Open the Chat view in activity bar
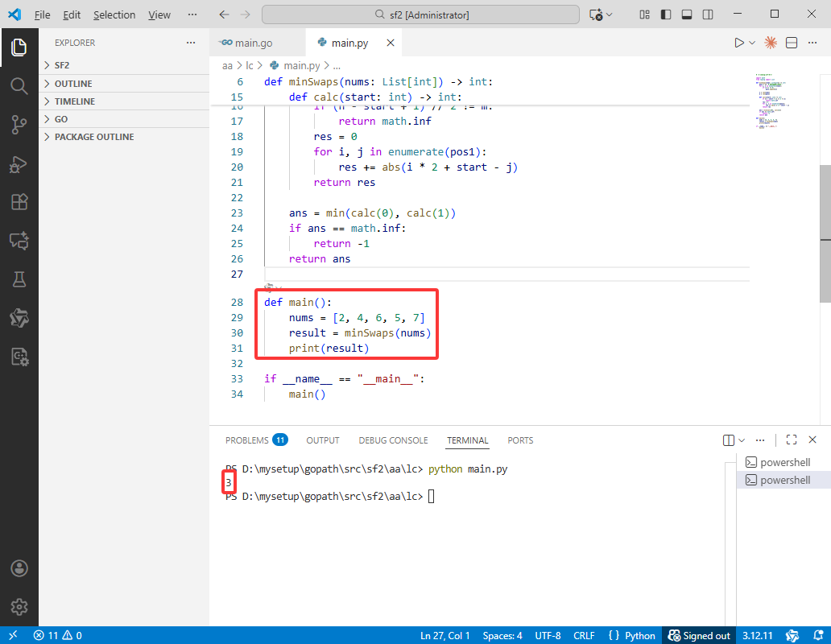The image size is (831, 644). 19,241
